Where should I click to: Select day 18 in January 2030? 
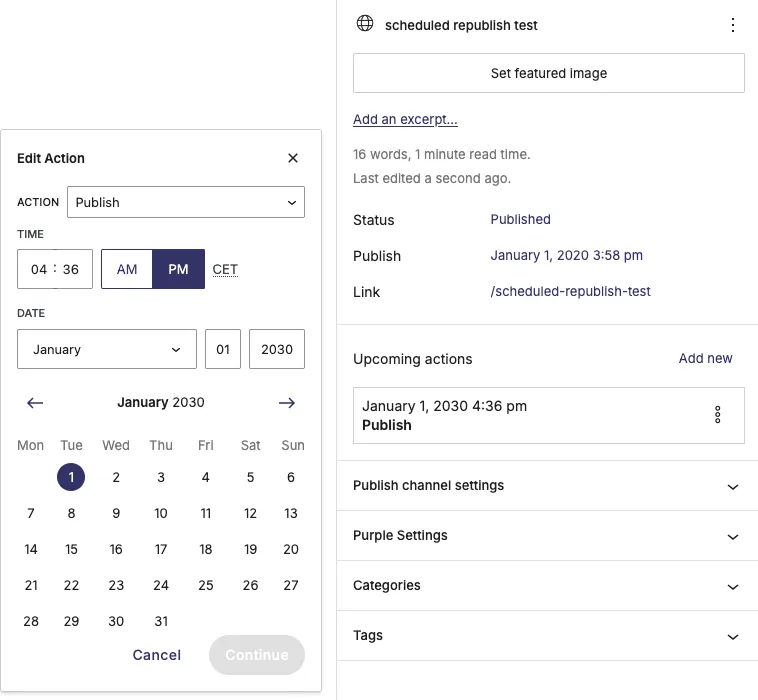[205, 549]
